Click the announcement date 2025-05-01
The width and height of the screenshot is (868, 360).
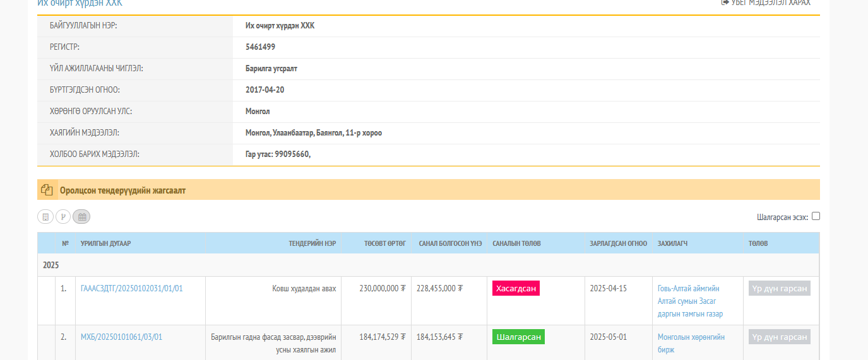(x=609, y=337)
